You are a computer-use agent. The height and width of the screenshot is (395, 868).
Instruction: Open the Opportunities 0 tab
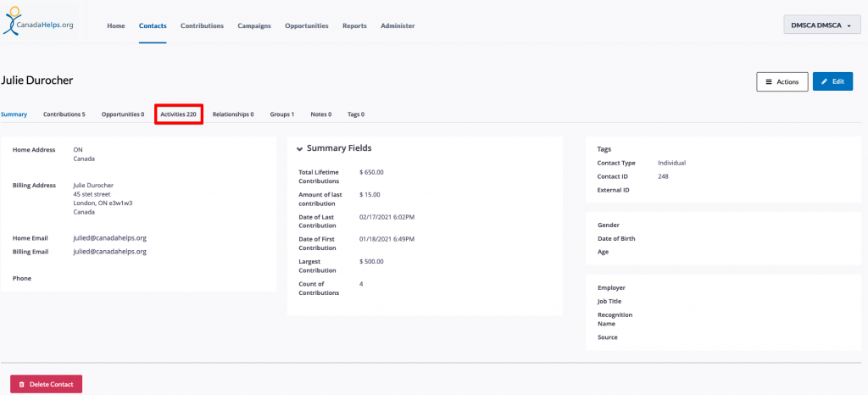(x=123, y=114)
